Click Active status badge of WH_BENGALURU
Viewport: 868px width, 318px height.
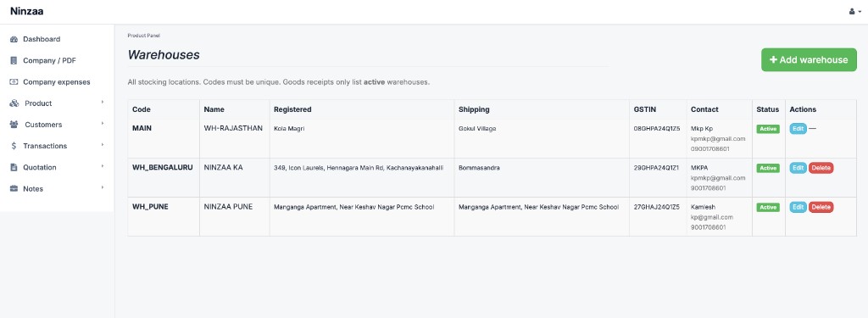[768, 169]
